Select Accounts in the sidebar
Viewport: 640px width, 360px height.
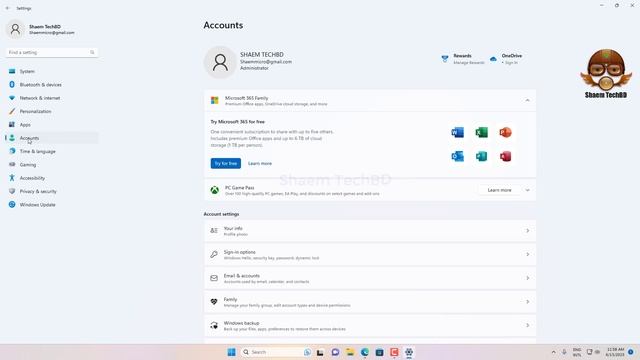tap(52, 138)
